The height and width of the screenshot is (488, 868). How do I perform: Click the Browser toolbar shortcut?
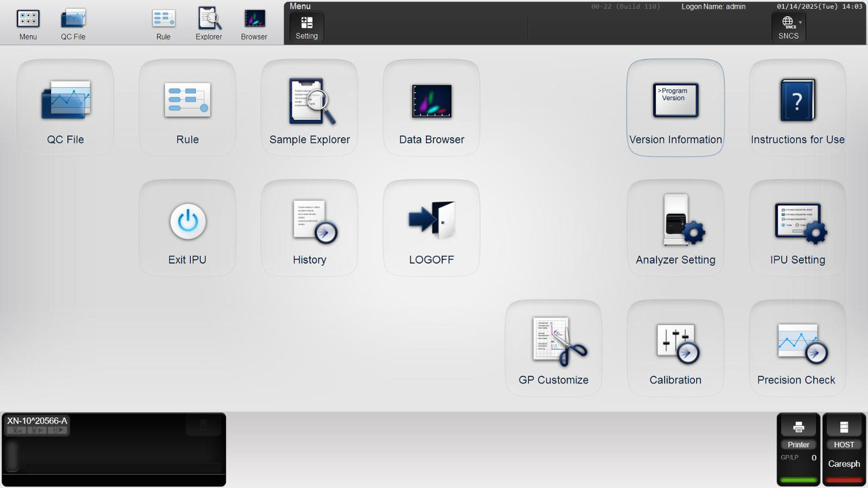254,24
